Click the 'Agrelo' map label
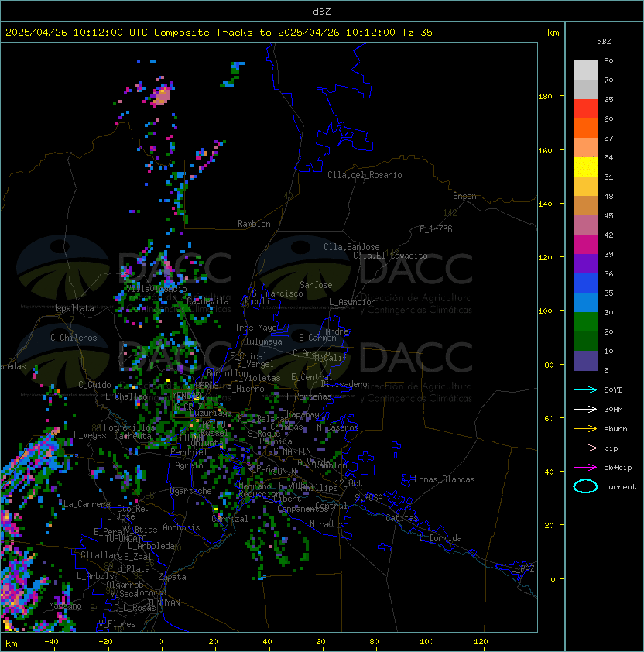Screen dimensions: 644x652 coord(189,465)
